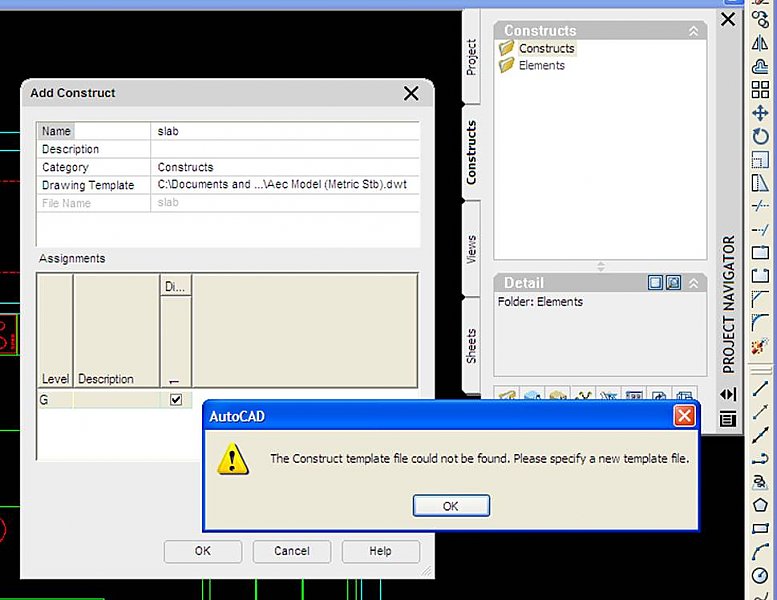Select the Constructs folder in tree
This screenshot has height=600, width=777.
[x=547, y=49]
